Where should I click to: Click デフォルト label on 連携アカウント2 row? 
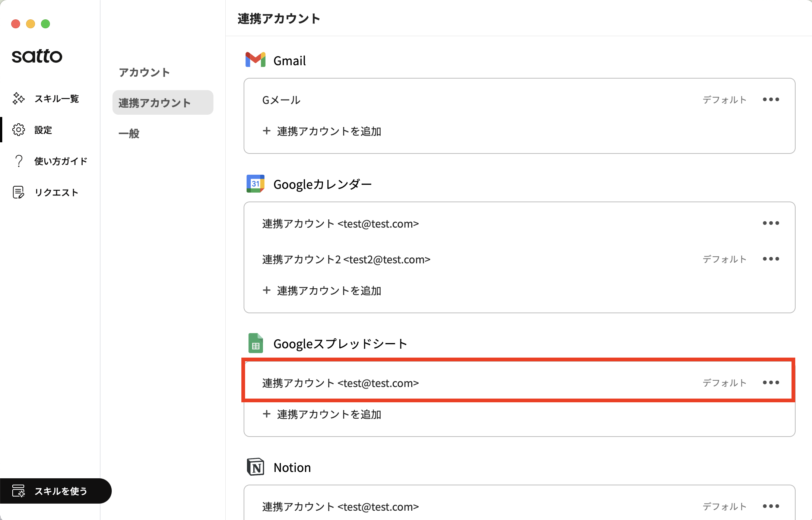pyautogui.click(x=724, y=259)
